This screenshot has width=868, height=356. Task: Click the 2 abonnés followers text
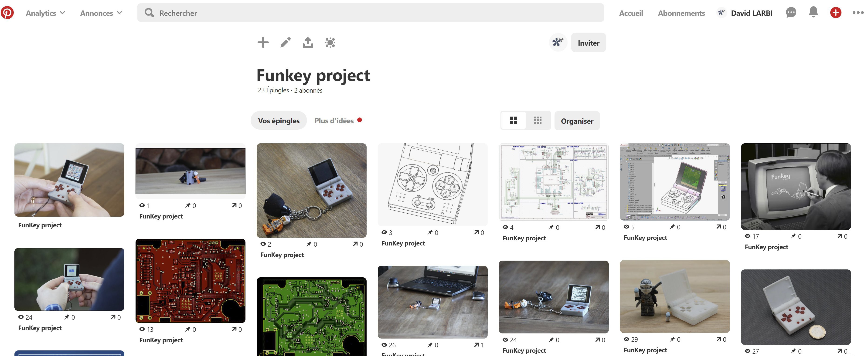tap(308, 90)
